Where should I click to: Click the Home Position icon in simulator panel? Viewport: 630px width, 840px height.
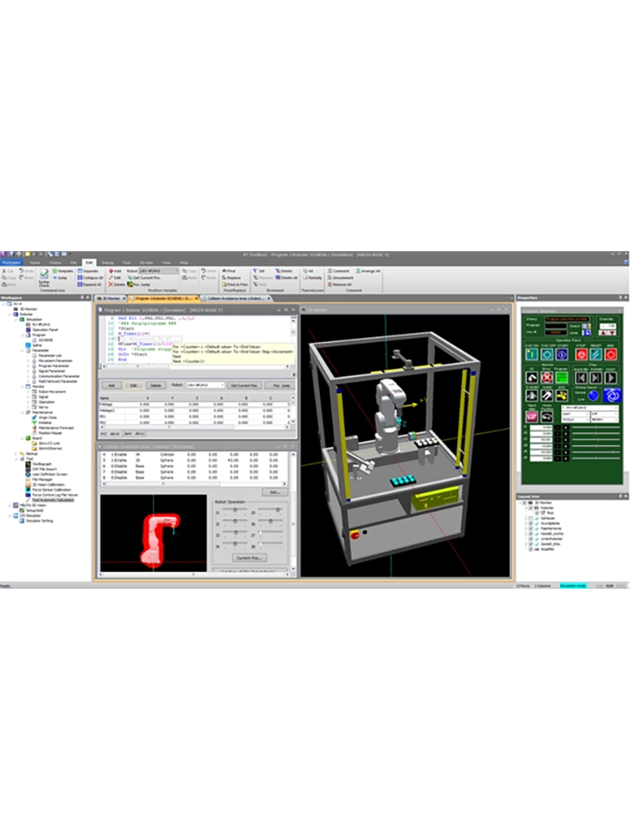click(x=548, y=416)
